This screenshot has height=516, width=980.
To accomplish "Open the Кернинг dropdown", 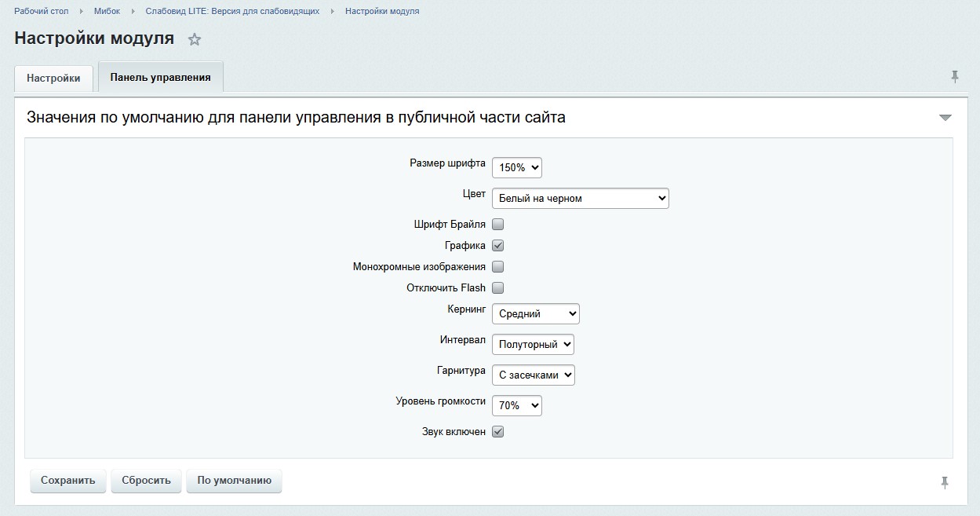I will 535,314.
